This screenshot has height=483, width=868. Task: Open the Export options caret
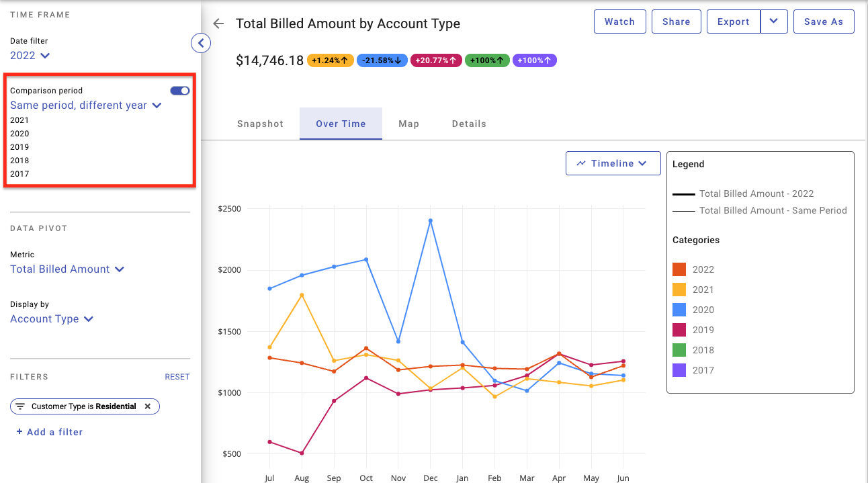pyautogui.click(x=774, y=21)
